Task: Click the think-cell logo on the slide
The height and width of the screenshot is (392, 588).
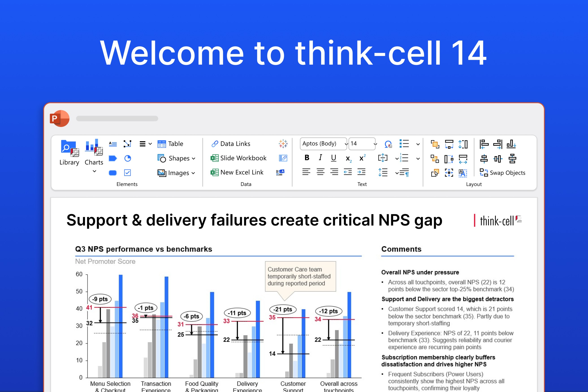Action: [498, 221]
